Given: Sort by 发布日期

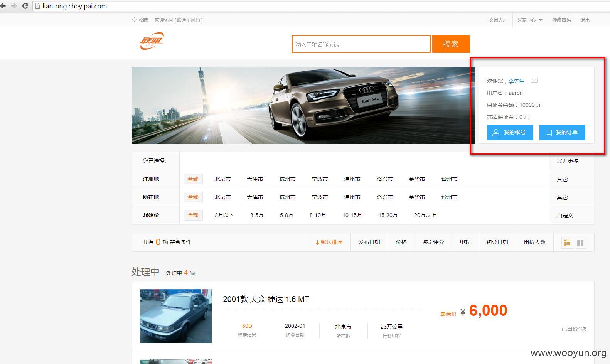Looking at the screenshot, I should pyautogui.click(x=369, y=242).
